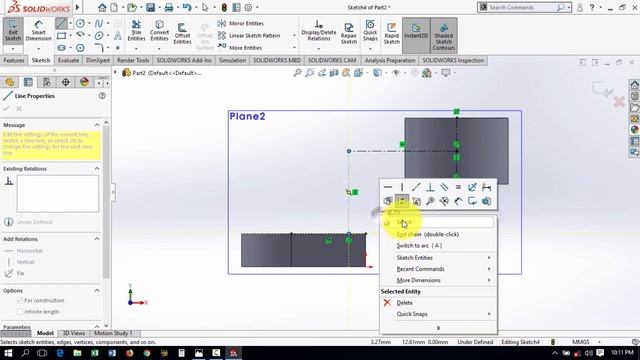Click Convert Entities tool
The width and height of the screenshot is (640, 360).
coord(159,30)
